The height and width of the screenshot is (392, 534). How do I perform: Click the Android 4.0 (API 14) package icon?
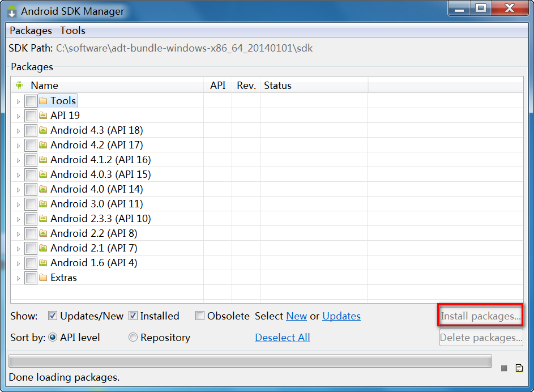[43, 189]
